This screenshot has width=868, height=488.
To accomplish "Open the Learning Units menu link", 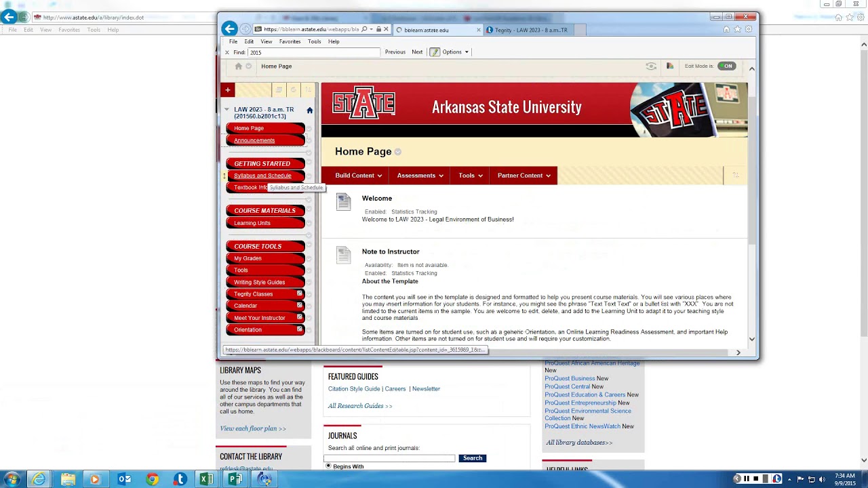I will (252, 223).
